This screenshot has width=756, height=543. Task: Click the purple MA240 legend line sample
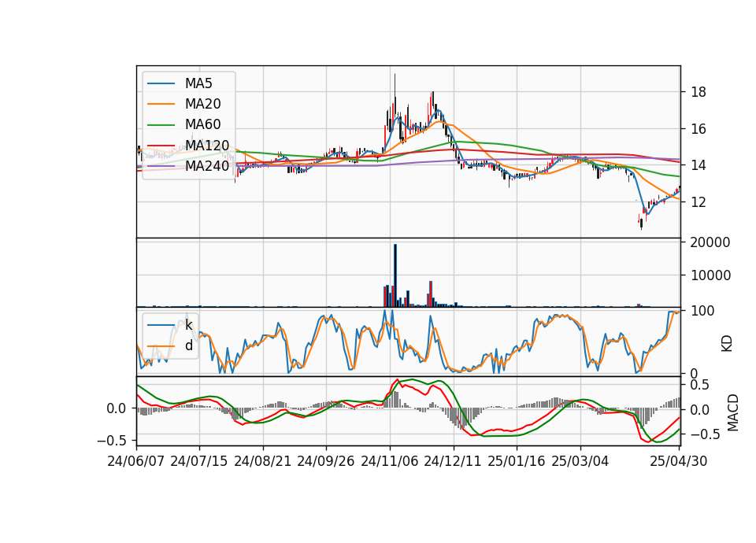pyautogui.click(x=161, y=166)
